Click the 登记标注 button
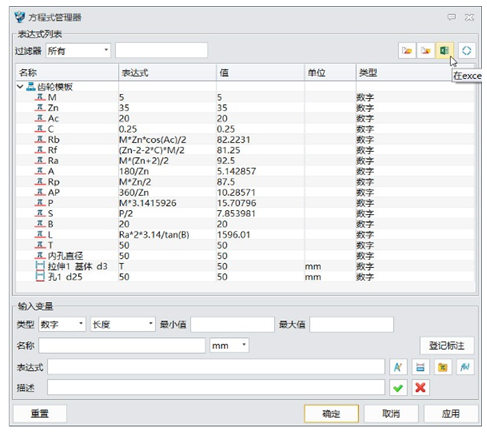Image resolution: width=487 pixels, height=433 pixels. pos(447,346)
